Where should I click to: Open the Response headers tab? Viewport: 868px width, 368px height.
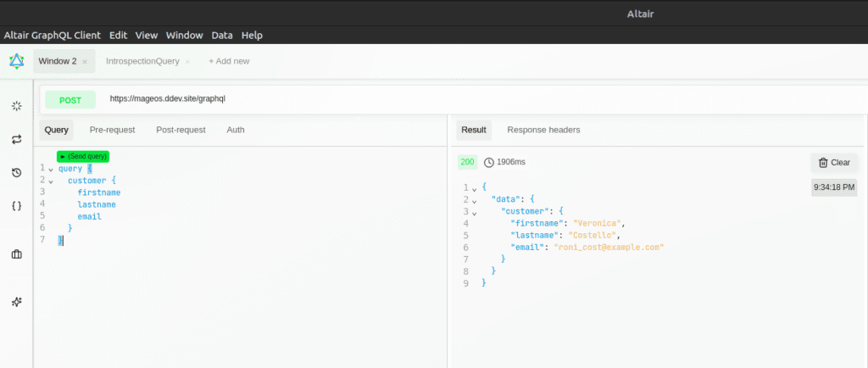[x=543, y=130]
